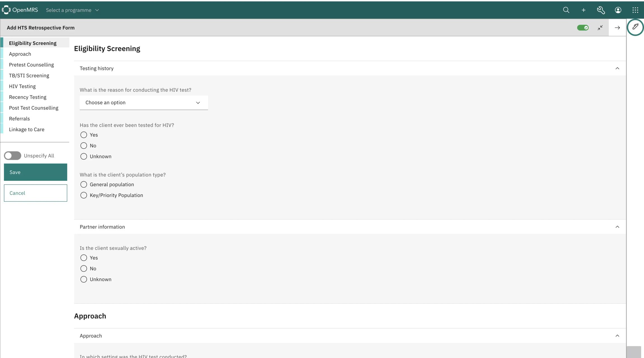The image size is (644, 358).
Task: Select General population type
Action: coord(83,185)
